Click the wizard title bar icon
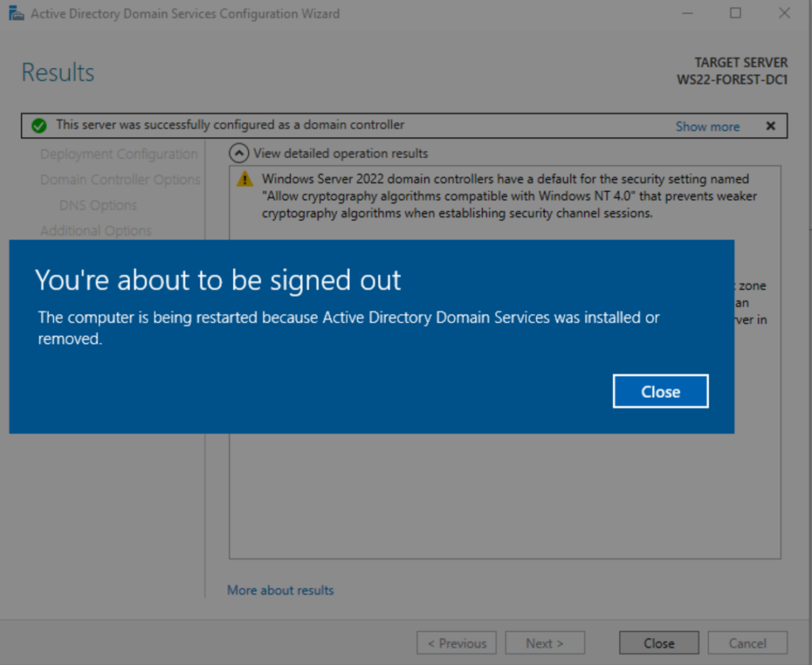This screenshot has width=812, height=665. pos(17,13)
